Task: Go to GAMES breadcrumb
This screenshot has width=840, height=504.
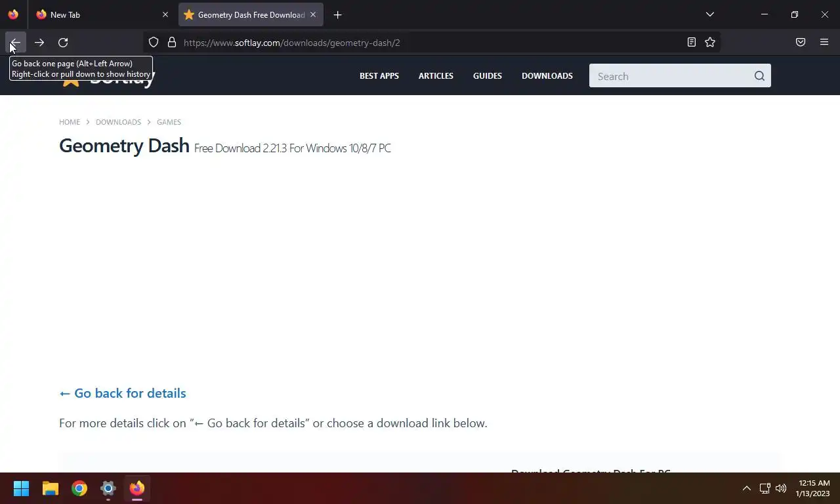Action: point(169,122)
